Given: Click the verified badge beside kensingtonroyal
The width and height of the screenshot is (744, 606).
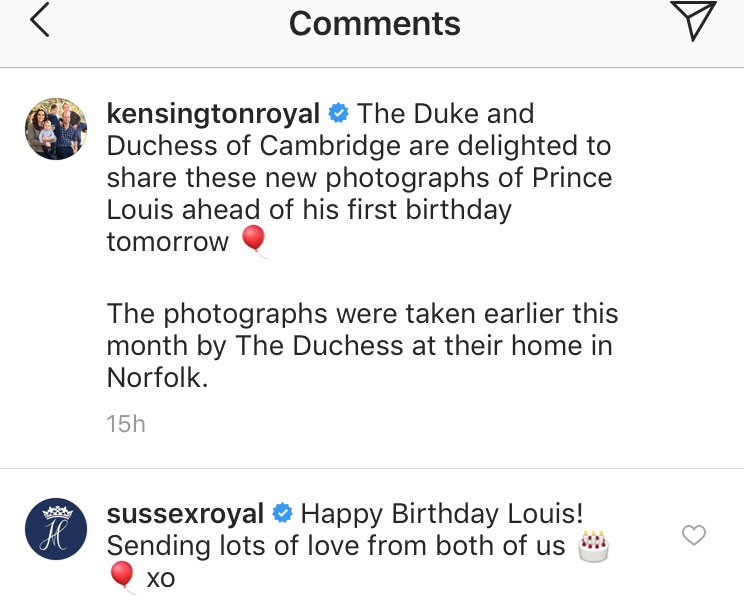Looking at the screenshot, I should [x=338, y=114].
